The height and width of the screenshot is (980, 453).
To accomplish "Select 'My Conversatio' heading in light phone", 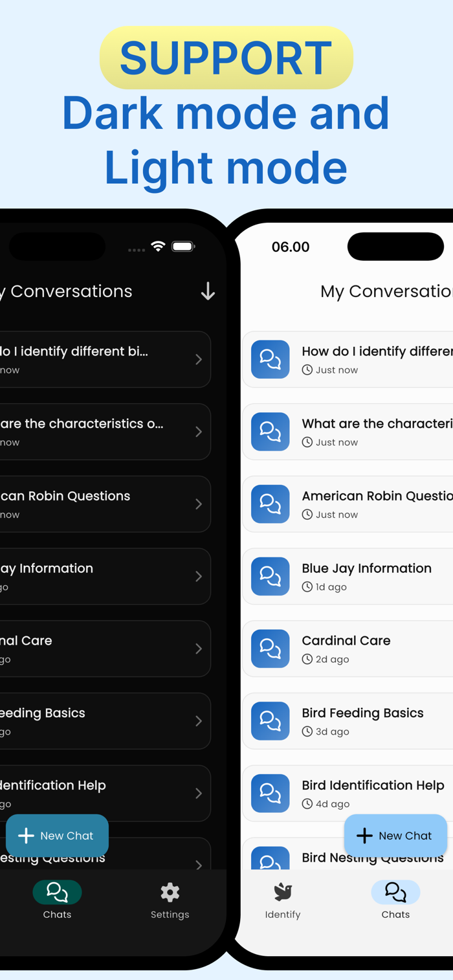I will click(386, 292).
